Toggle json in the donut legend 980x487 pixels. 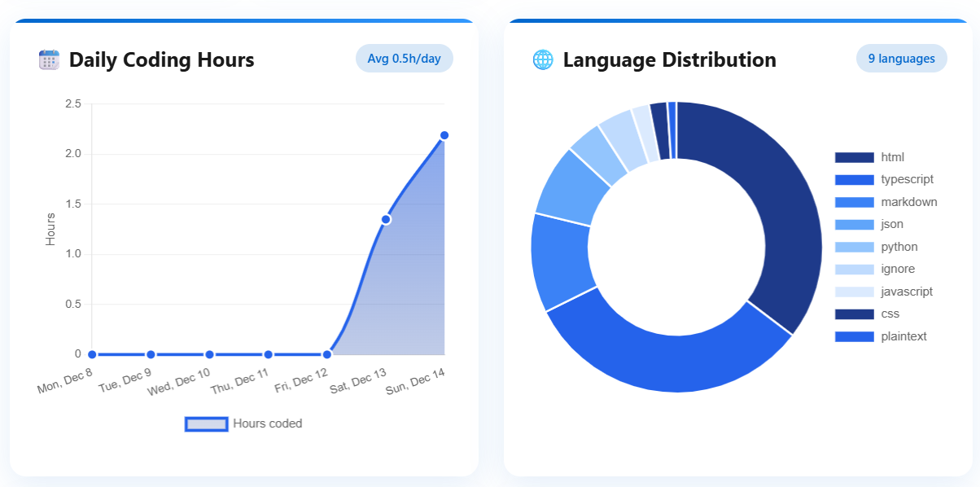(x=869, y=224)
